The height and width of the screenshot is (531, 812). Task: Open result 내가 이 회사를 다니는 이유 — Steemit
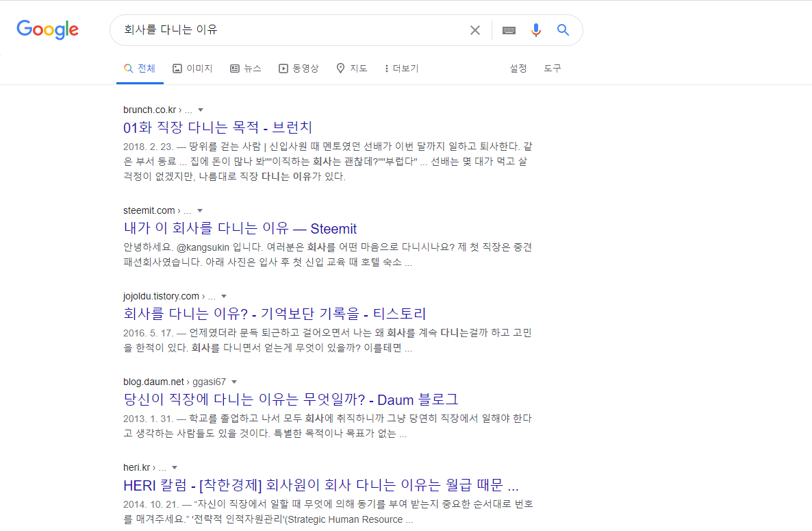click(x=240, y=228)
